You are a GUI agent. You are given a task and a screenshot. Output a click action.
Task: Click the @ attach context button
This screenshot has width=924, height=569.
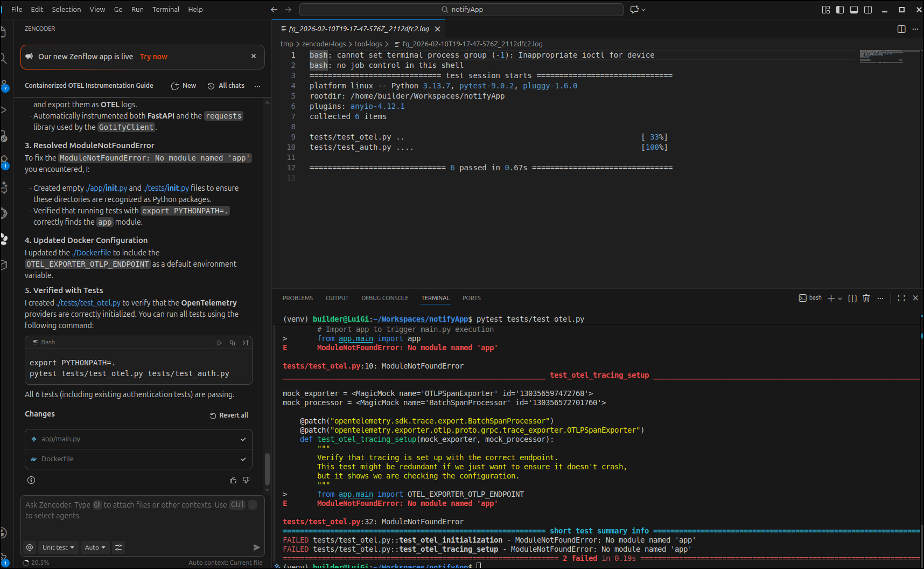[x=30, y=547]
